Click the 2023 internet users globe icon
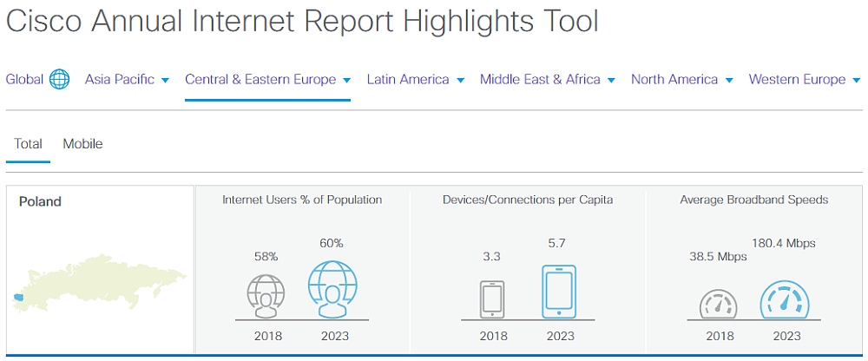Screen dimensions: 868x361 tap(332, 290)
